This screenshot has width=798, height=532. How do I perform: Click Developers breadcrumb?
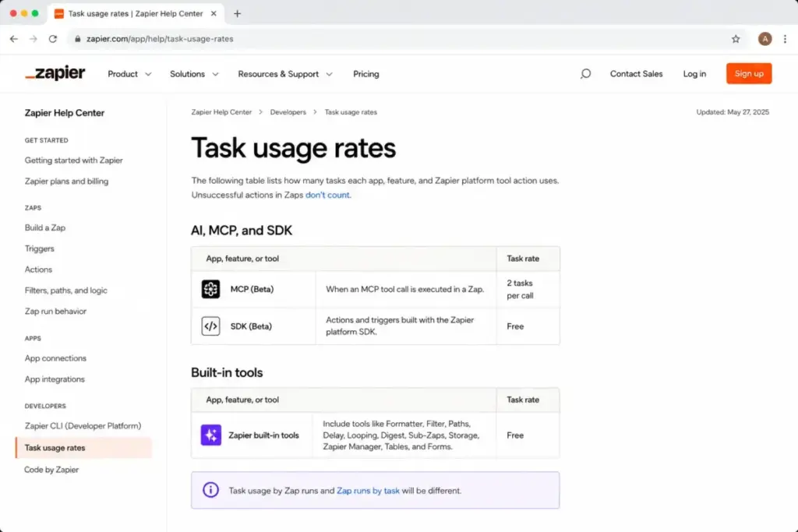[x=288, y=112]
